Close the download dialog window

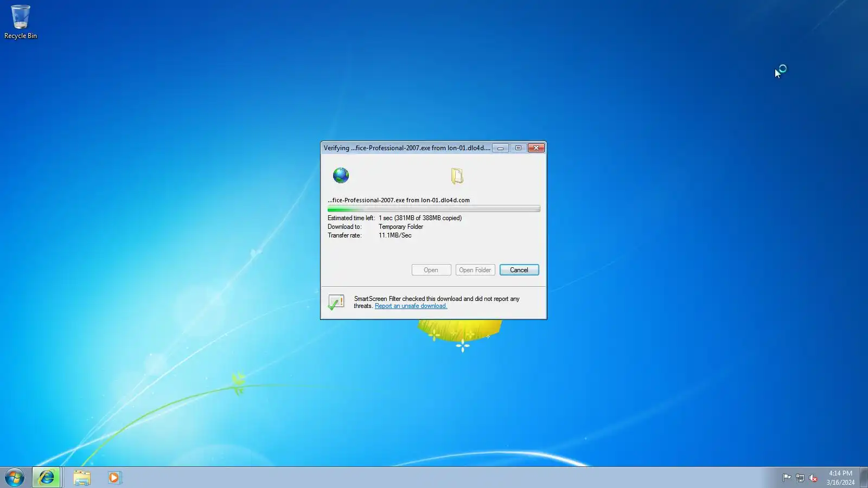pyautogui.click(x=536, y=148)
